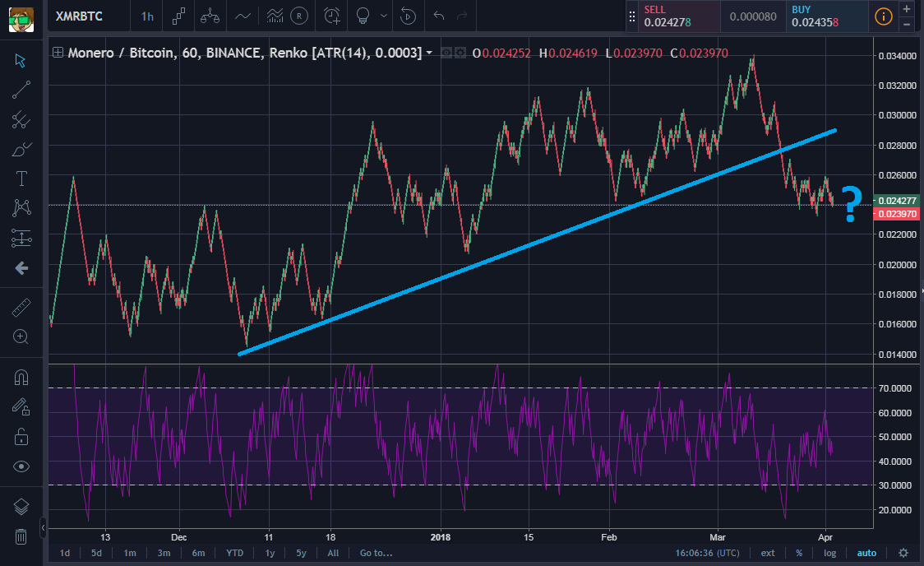Click the 0.000080 spread value
The height and width of the screenshot is (566, 924).
click(x=753, y=16)
